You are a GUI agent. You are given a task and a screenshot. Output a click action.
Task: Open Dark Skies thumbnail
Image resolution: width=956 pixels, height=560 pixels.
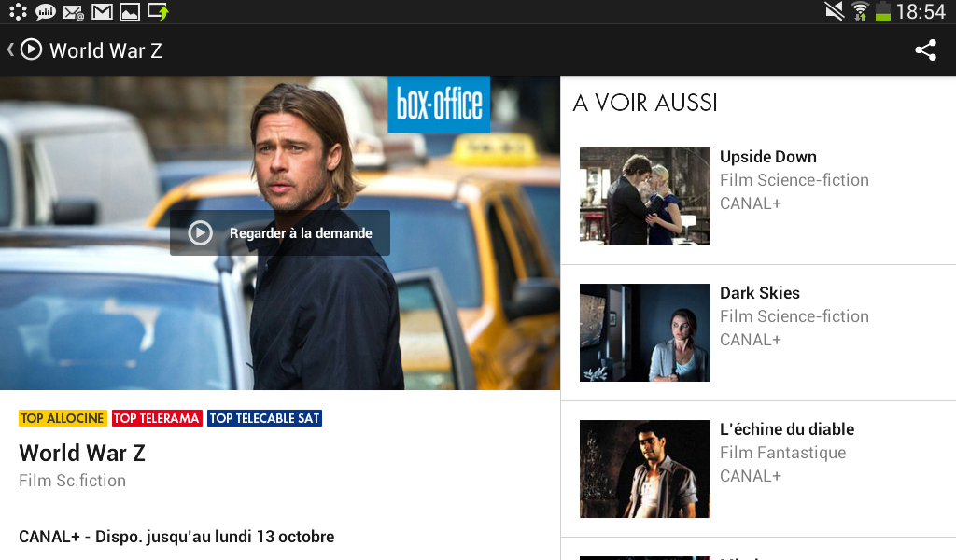point(645,332)
